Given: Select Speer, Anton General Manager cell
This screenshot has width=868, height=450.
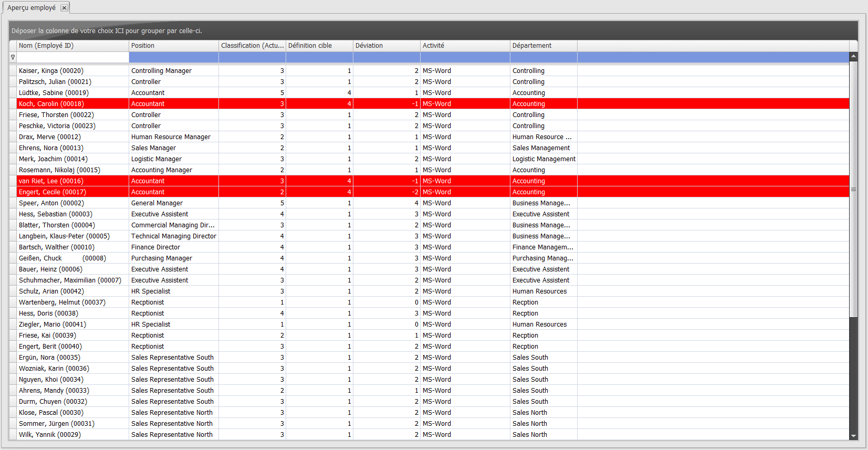Looking at the screenshot, I should point(173,203).
